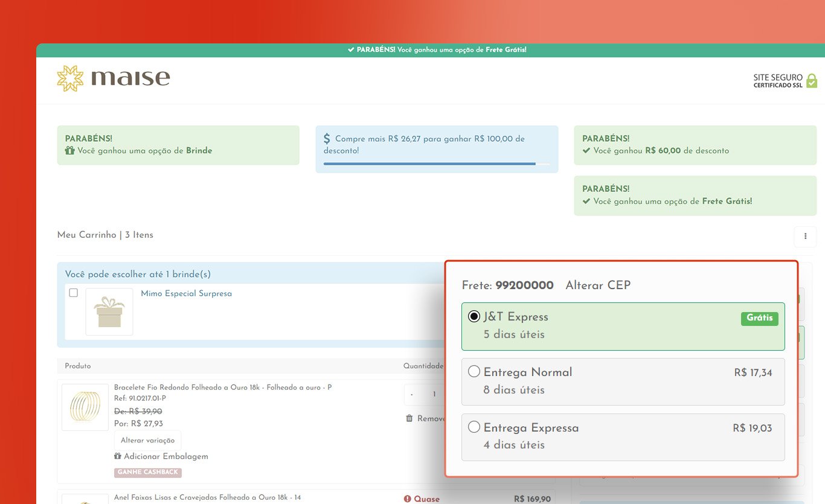Click checkmark icon in R$ 60,00 discount banner

click(x=586, y=151)
